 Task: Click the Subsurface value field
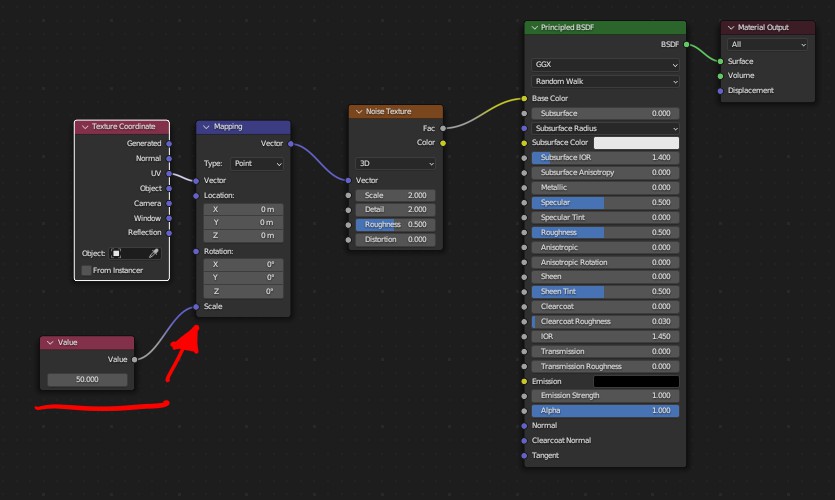(x=605, y=113)
